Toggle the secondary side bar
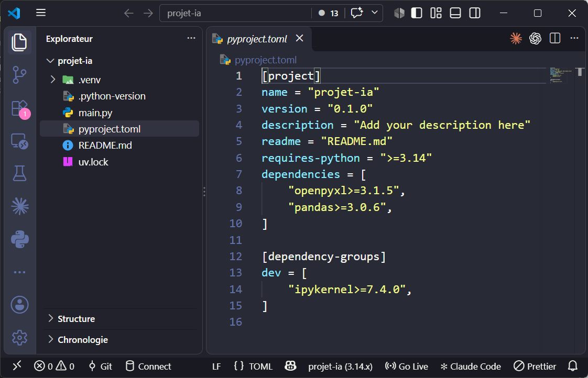This screenshot has height=378, width=588. click(475, 13)
